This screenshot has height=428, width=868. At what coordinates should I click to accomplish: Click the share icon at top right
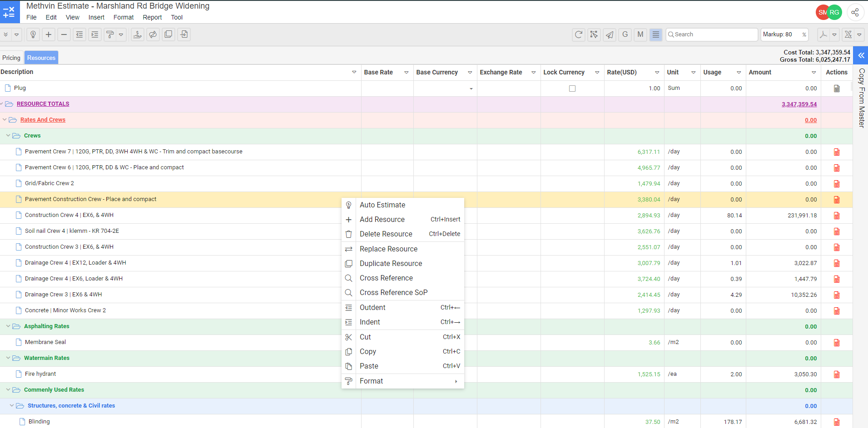(855, 12)
